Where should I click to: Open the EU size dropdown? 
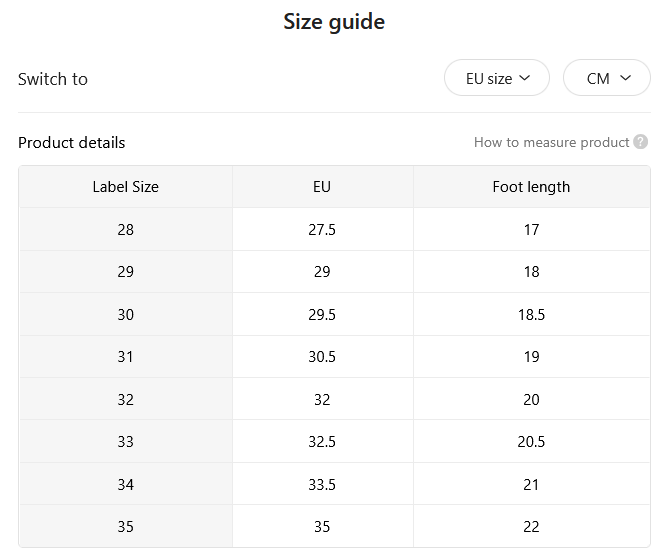497,78
